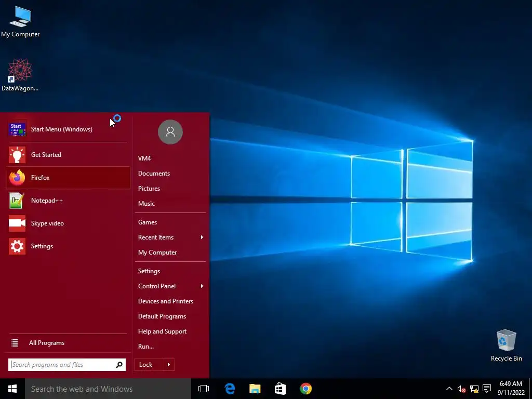
Task: Open the taskbar clock showing 6:49 AM
Action: (x=511, y=389)
